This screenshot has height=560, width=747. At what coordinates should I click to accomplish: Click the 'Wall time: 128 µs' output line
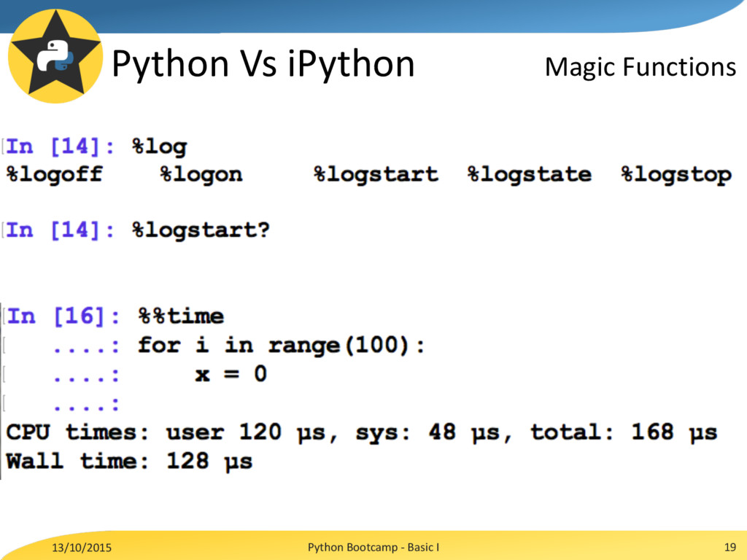[129, 461]
